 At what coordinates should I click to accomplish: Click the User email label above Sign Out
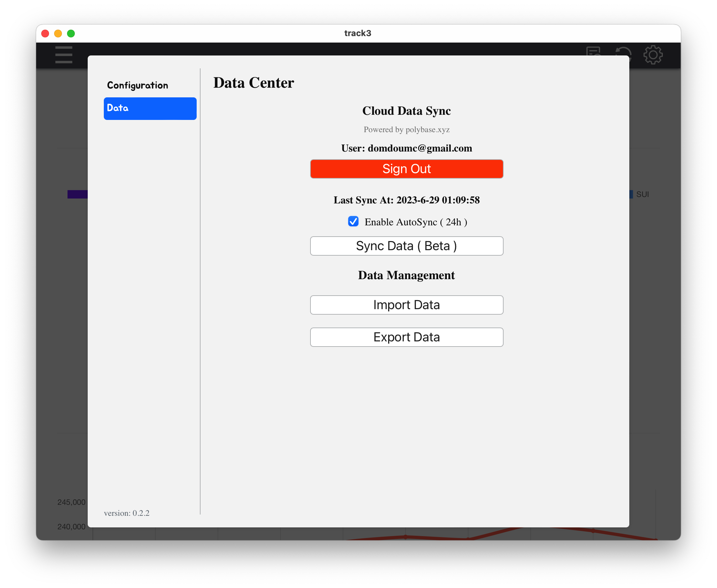pyautogui.click(x=406, y=148)
